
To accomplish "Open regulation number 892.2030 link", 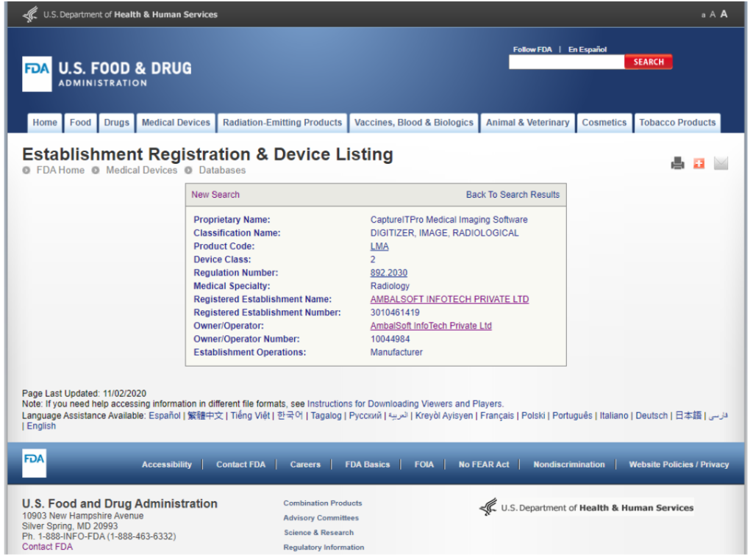I will pos(388,273).
